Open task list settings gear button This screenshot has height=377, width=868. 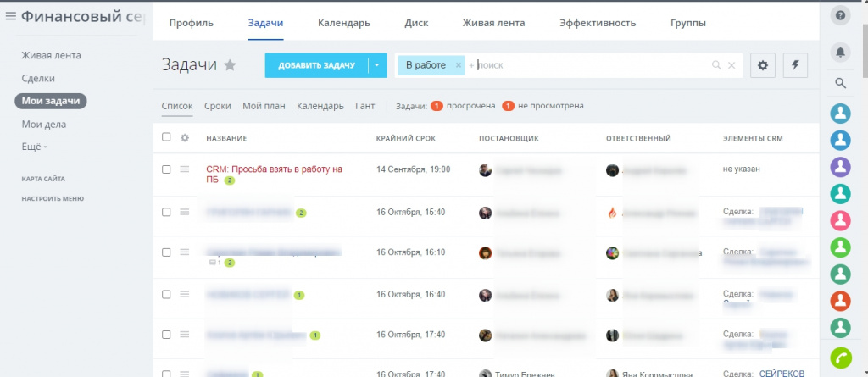tap(763, 65)
